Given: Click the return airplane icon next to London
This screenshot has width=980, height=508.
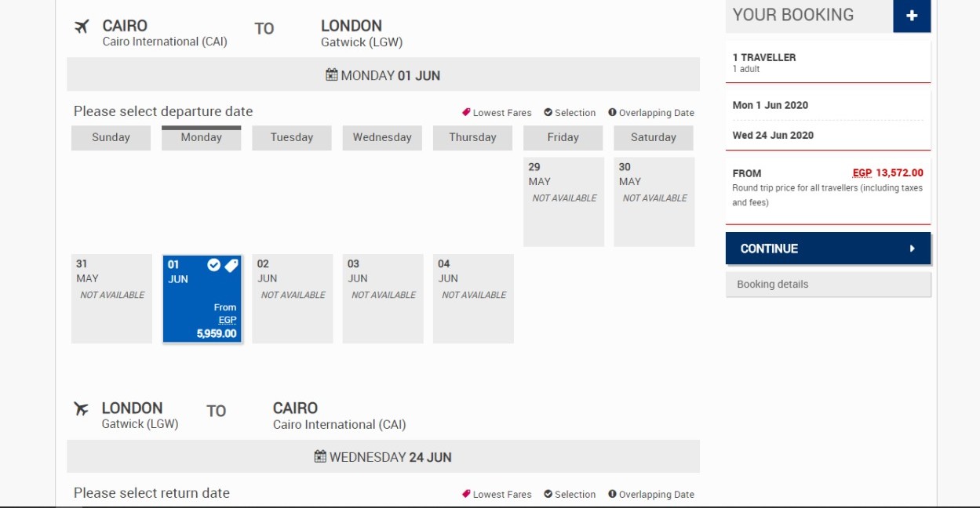Looking at the screenshot, I should [81, 409].
